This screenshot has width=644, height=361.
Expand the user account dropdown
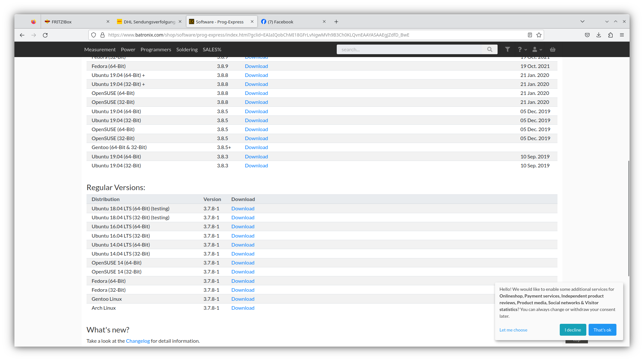coord(537,49)
